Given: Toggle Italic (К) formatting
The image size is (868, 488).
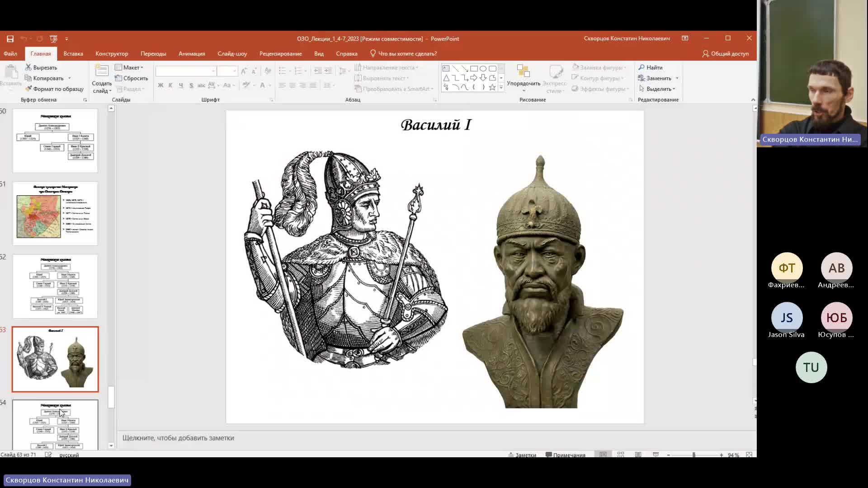Looking at the screenshot, I should point(170,85).
